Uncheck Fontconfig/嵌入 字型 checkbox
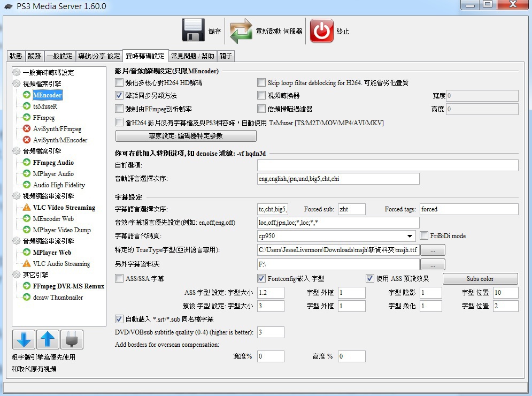 click(261, 278)
